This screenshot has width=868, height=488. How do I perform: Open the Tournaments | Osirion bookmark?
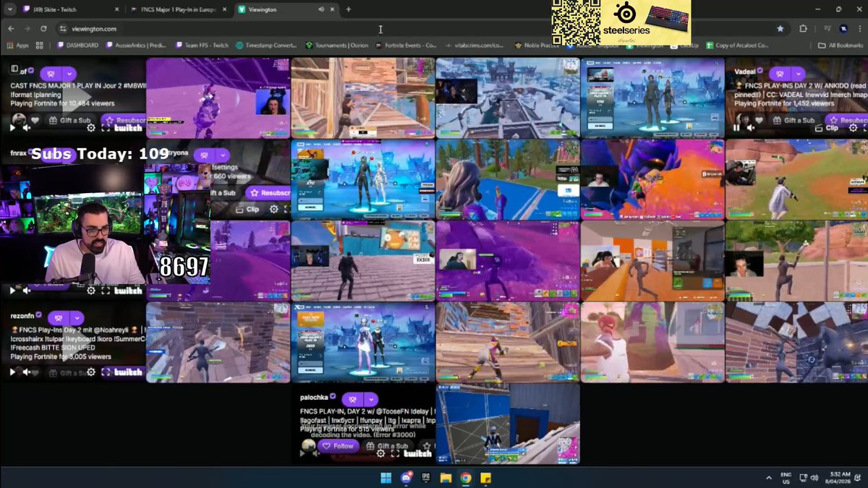[337, 45]
